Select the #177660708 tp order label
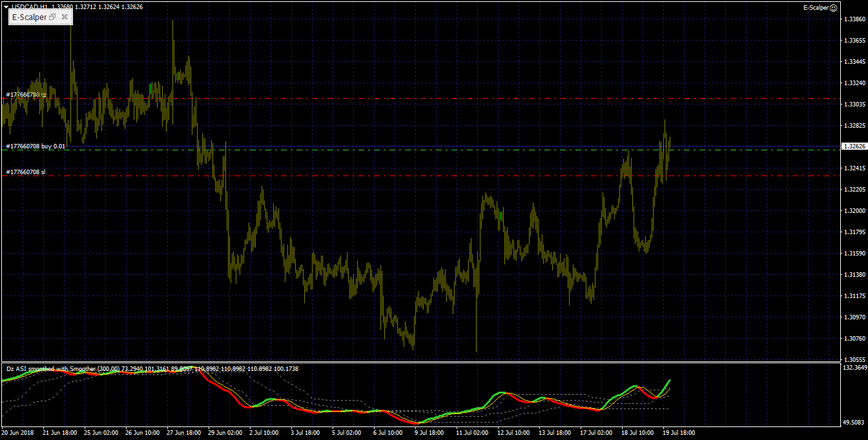Screen dimensions: 868x440 (26, 95)
